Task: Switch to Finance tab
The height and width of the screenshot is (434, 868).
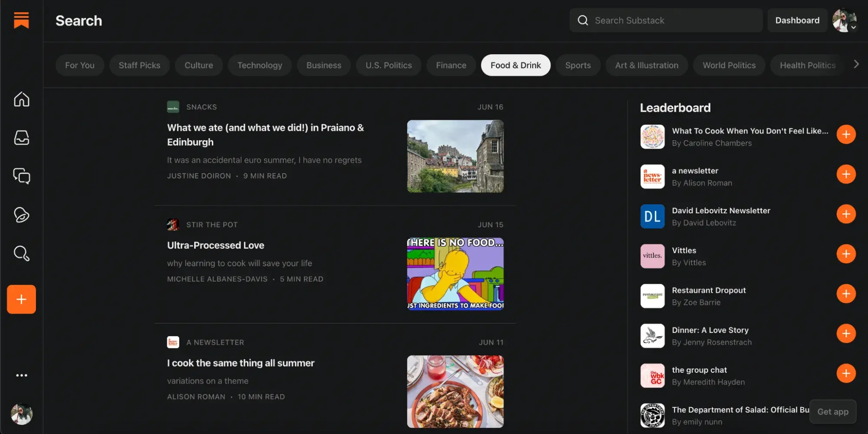Action: (451, 65)
